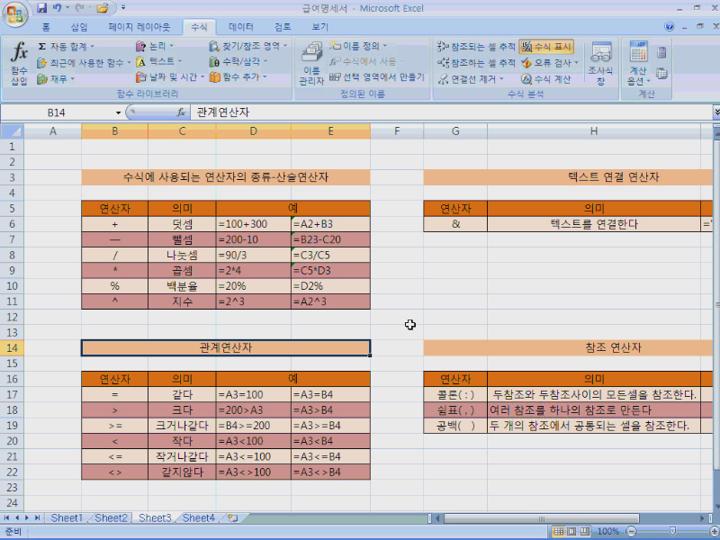Click 참조되는 셀 추적
The height and width of the screenshot is (540, 720).
476,46
